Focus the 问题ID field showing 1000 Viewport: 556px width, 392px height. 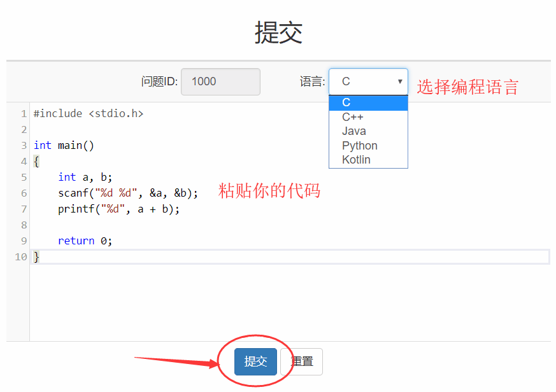click(x=220, y=81)
